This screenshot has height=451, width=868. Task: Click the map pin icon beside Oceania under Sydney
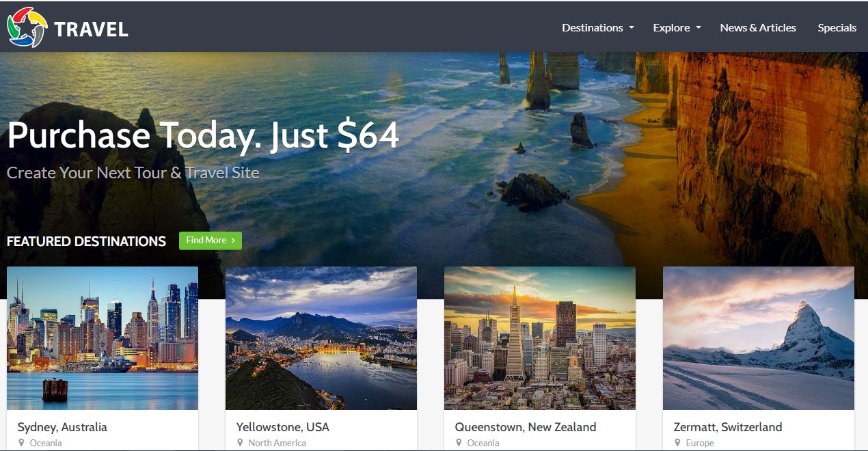point(21,443)
